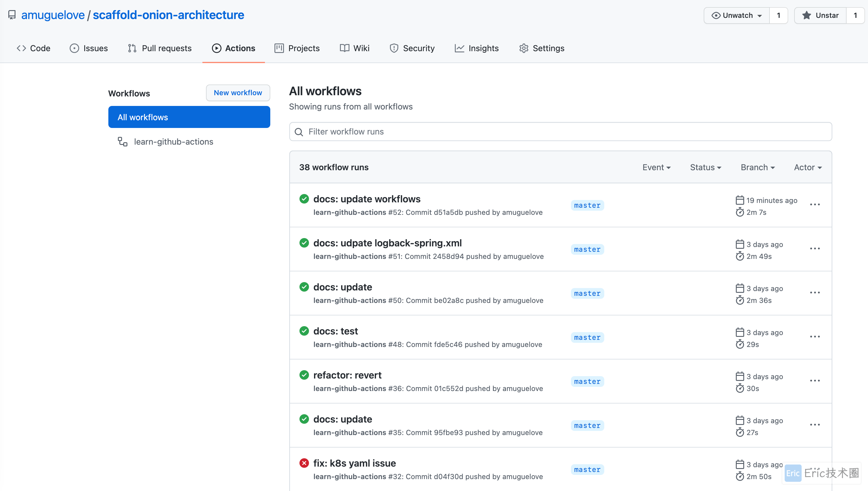Click the calendar icon on run #48 row
The width and height of the screenshot is (868, 491).
point(739,332)
